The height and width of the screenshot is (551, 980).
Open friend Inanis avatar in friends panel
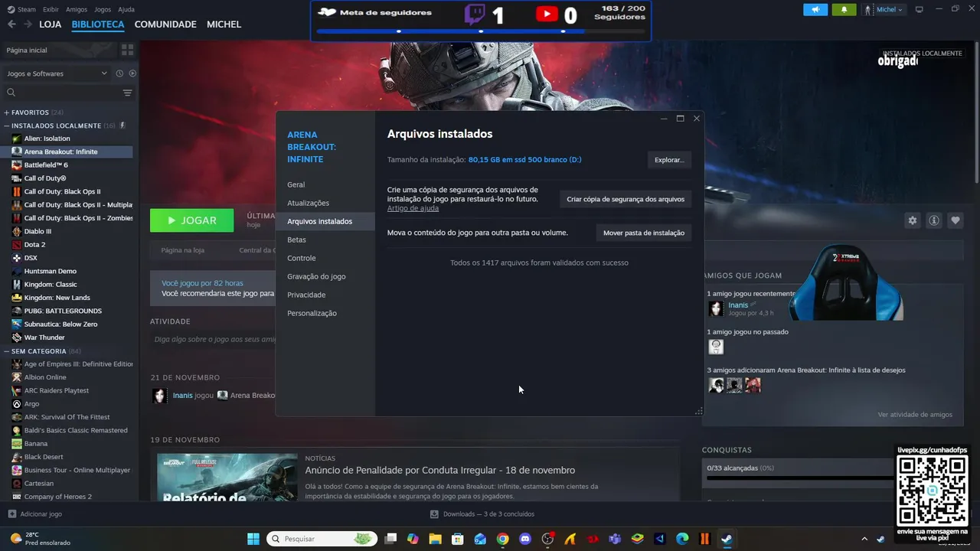716,308
